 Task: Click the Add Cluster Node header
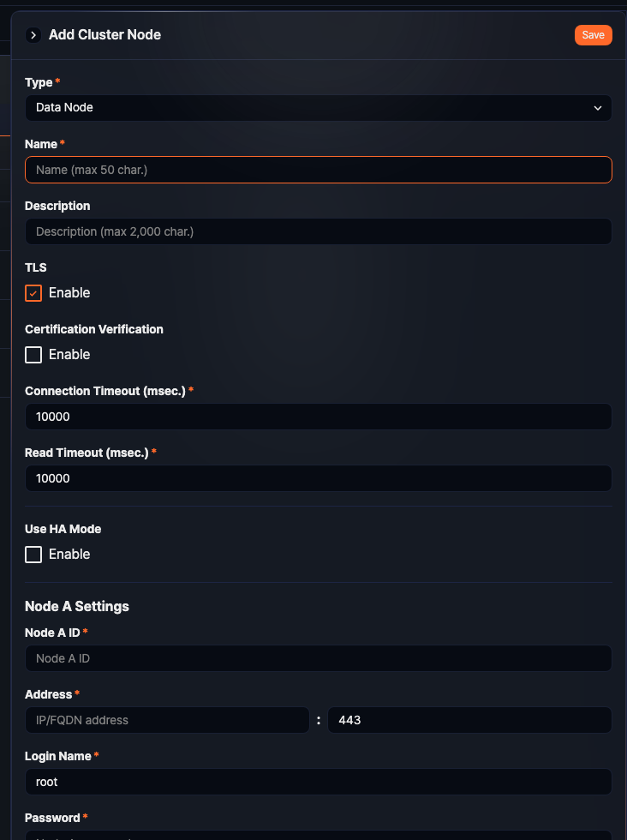[104, 35]
